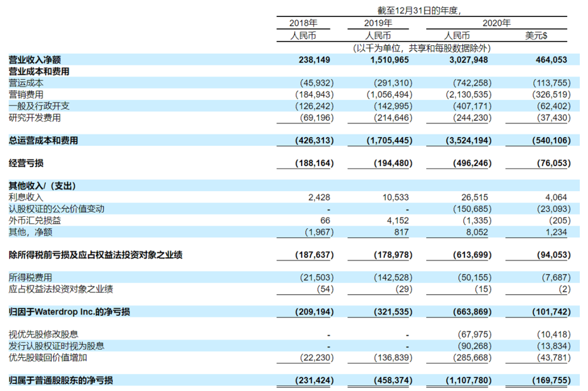Click the 2020年 column header
Image resolution: width=588 pixels, height=391 pixels.
(x=497, y=23)
